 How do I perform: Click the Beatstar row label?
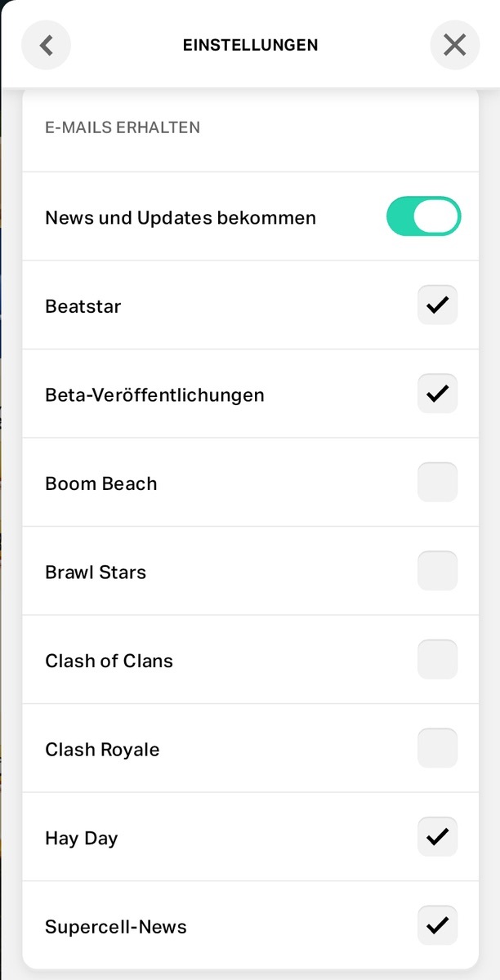pos(83,307)
